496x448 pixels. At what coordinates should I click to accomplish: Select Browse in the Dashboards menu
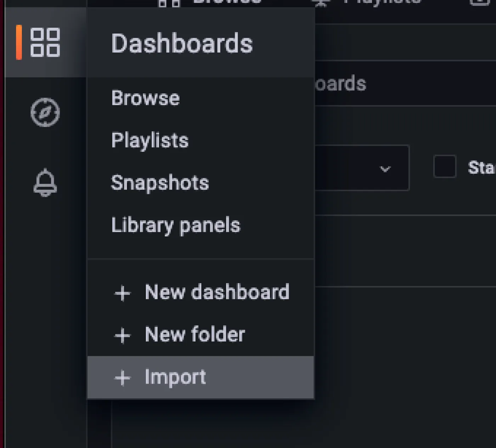146,98
